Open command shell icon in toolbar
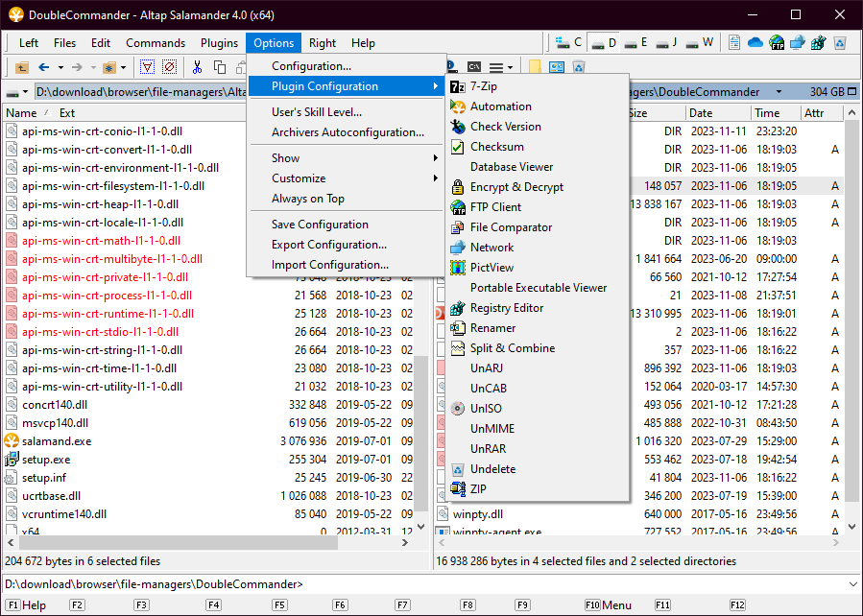The height and width of the screenshot is (616, 863). (x=474, y=67)
